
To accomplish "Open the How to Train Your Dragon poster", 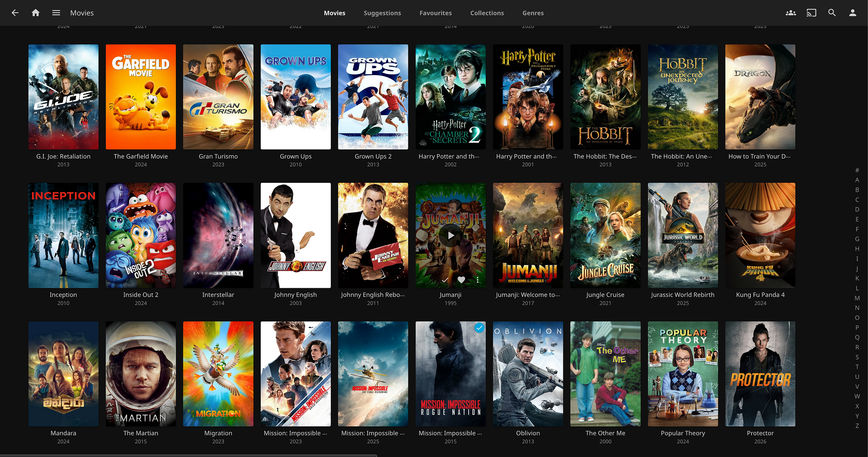I will (760, 97).
